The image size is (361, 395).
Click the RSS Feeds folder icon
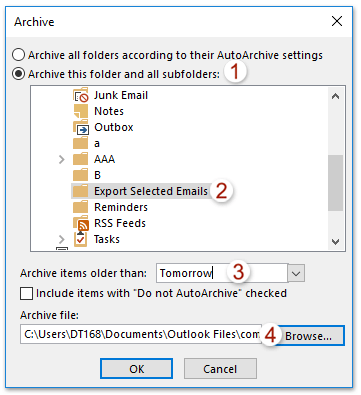tap(81, 223)
